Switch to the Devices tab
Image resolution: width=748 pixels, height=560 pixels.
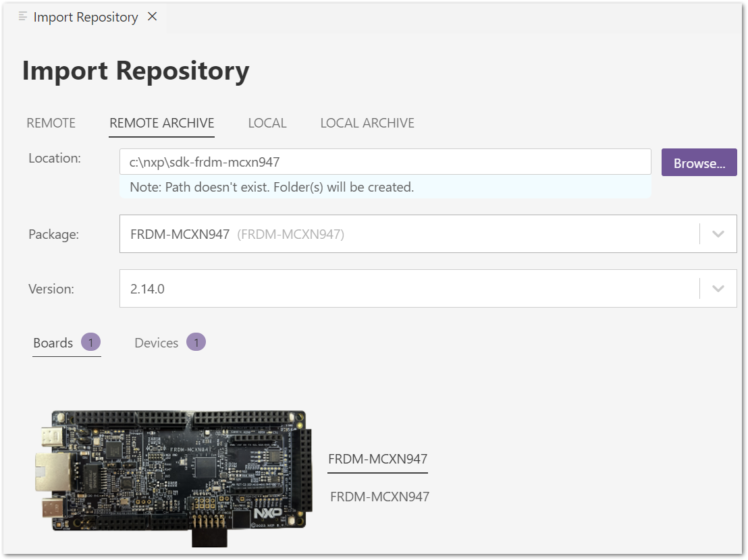[x=156, y=342]
